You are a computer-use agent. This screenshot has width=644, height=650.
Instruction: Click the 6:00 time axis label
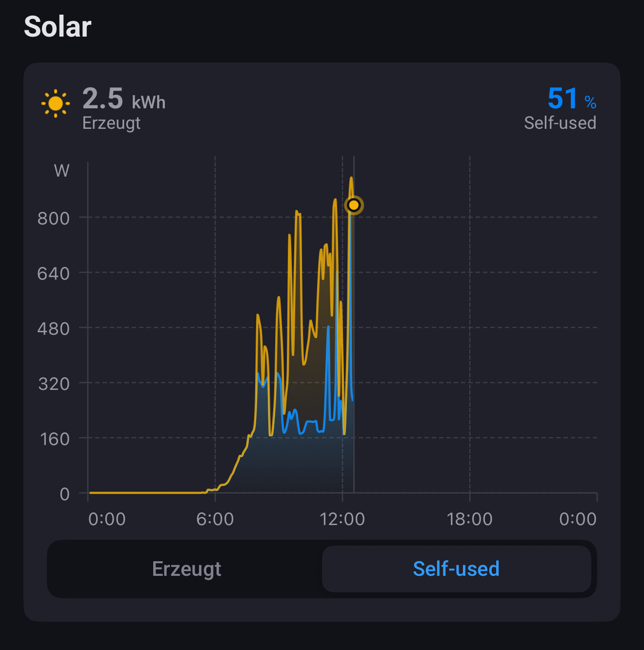click(215, 519)
